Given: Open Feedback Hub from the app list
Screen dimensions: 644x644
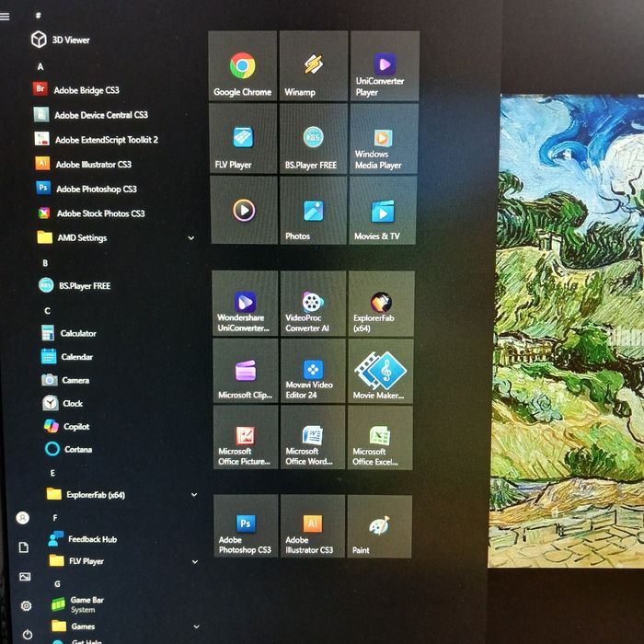Looking at the screenshot, I should click(x=83, y=539).
